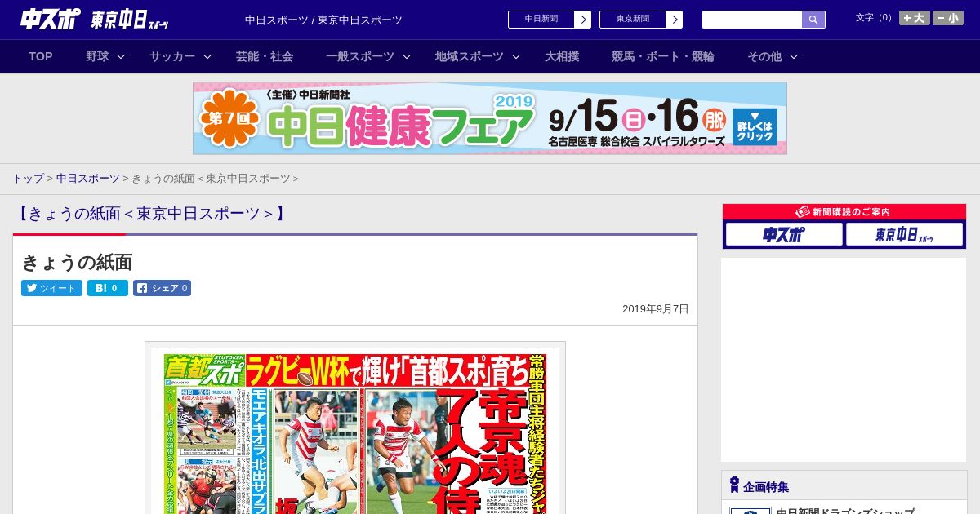Click the search magnifier button
Image resolution: width=980 pixels, height=514 pixels.
point(813,20)
